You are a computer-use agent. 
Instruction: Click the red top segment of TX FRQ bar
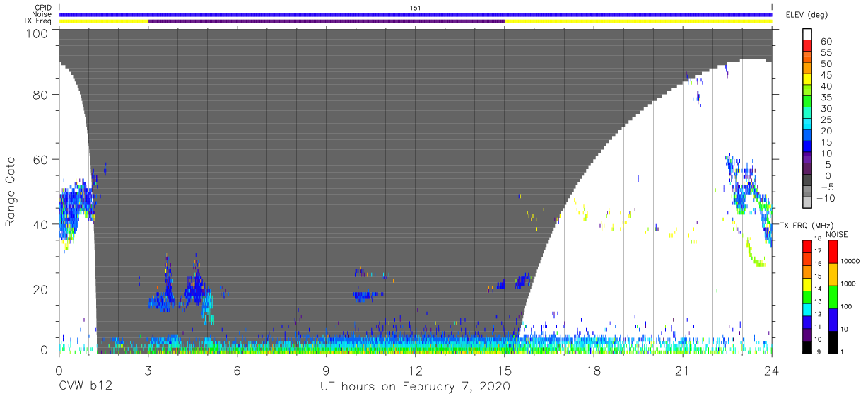click(808, 247)
